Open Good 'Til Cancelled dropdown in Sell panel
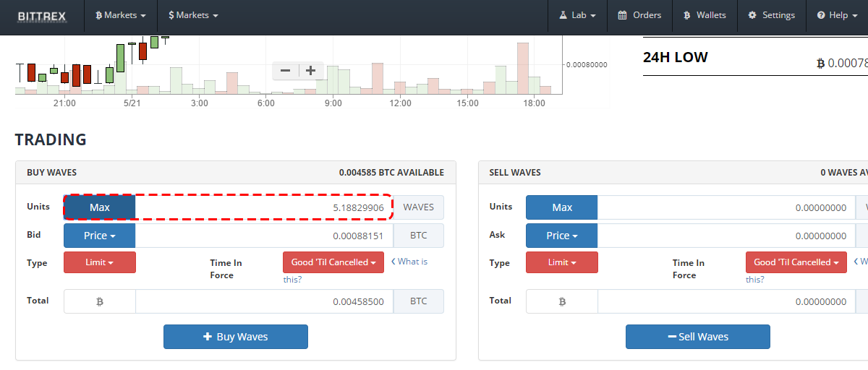The height and width of the screenshot is (370, 868). (796, 262)
